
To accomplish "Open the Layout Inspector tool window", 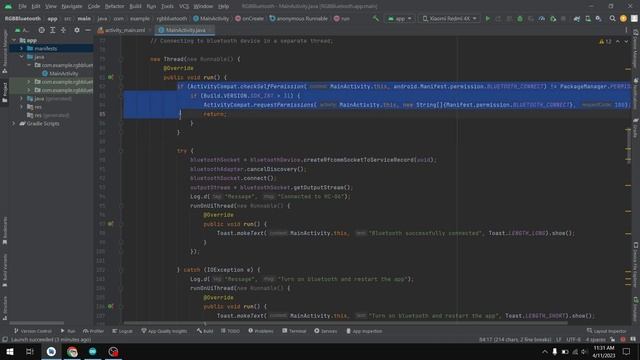I will pyautogui.click(x=607, y=331).
